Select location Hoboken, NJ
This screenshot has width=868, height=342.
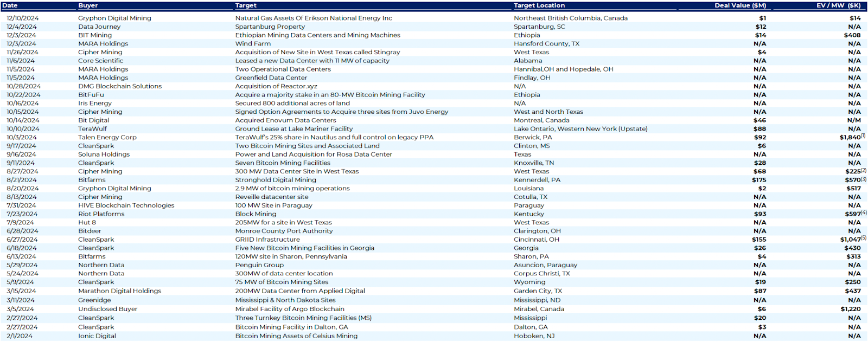pos(534,336)
